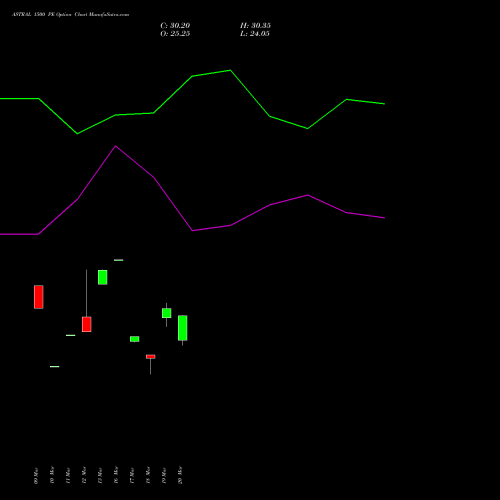The height and width of the screenshot is (500, 500).
Task: Click the flat green dash candle for 16 Mar
Action: [x=119, y=260]
